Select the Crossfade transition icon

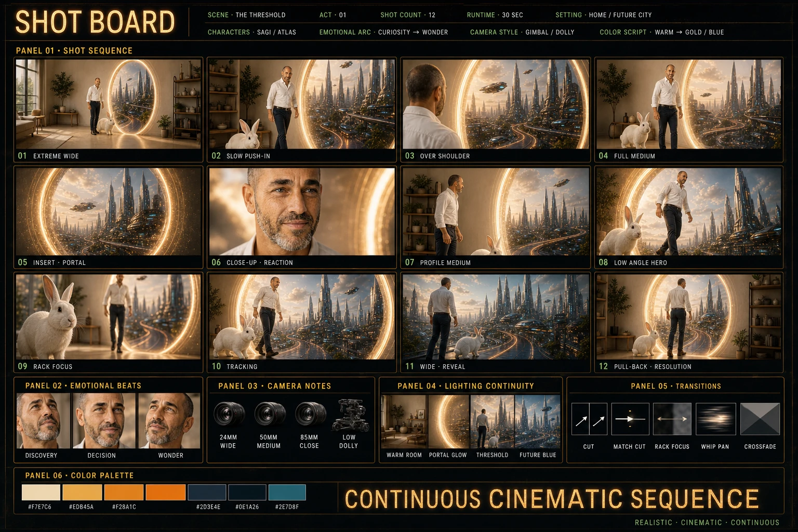coord(760,419)
